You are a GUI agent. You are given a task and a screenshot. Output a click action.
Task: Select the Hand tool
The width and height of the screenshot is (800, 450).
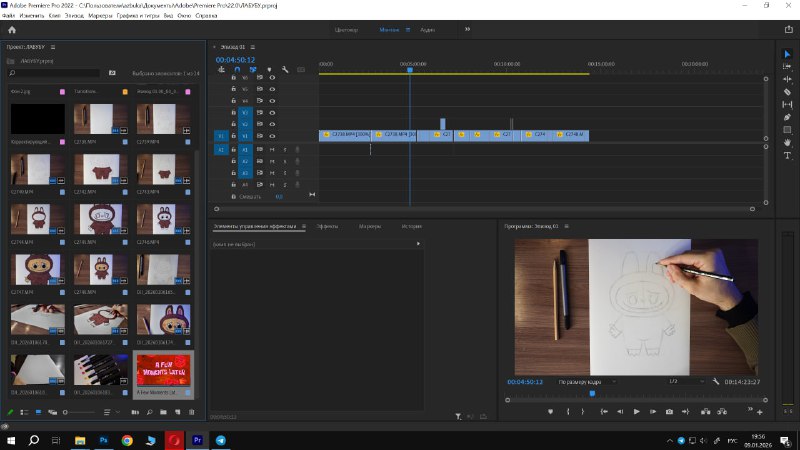click(787, 143)
